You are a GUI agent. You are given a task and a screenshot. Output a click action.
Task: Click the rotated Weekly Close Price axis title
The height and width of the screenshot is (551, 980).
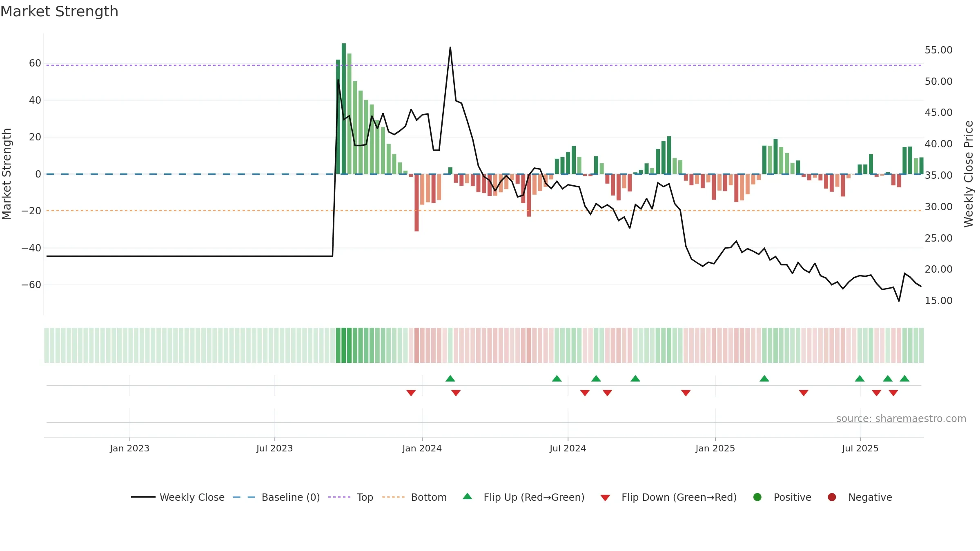click(969, 174)
